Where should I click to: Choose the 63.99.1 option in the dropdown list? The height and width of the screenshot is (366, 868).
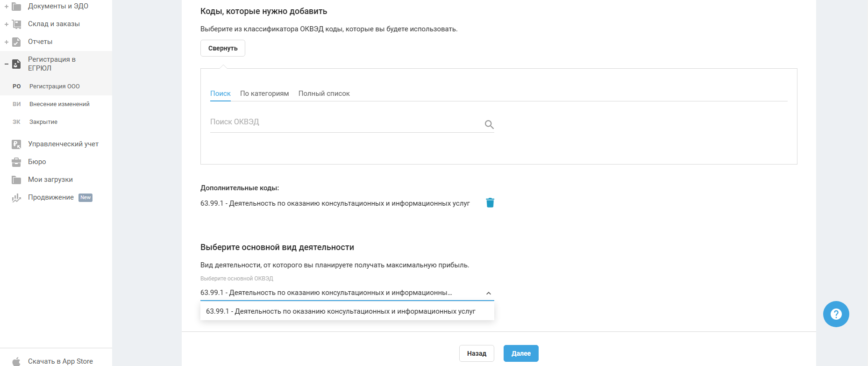click(x=341, y=311)
